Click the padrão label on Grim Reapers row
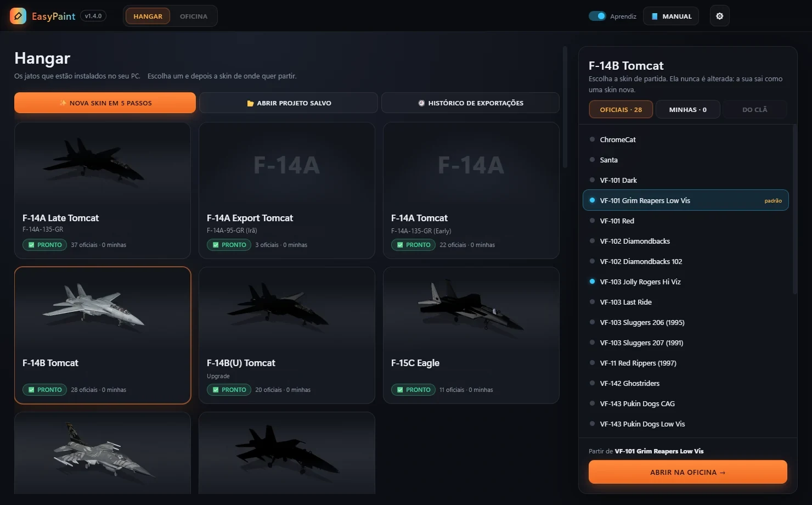Screen dimensions: 812x505 (x=773, y=201)
